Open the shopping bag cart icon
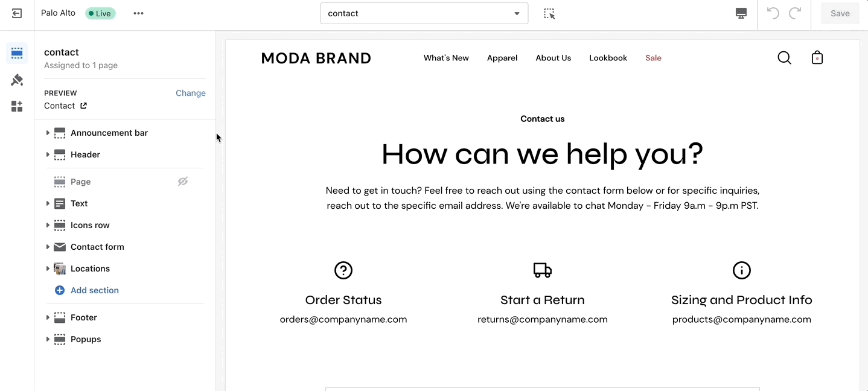This screenshot has height=391, width=868. [x=817, y=58]
